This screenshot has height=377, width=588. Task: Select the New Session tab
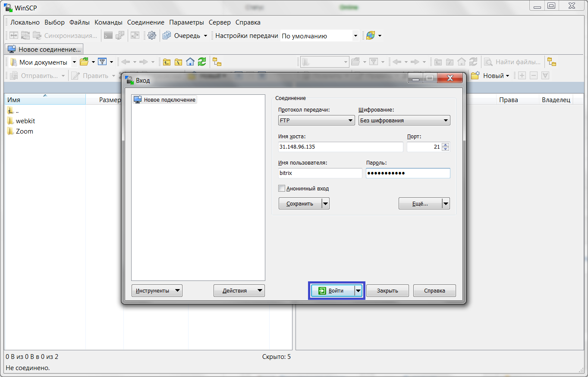(x=44, y=49)
